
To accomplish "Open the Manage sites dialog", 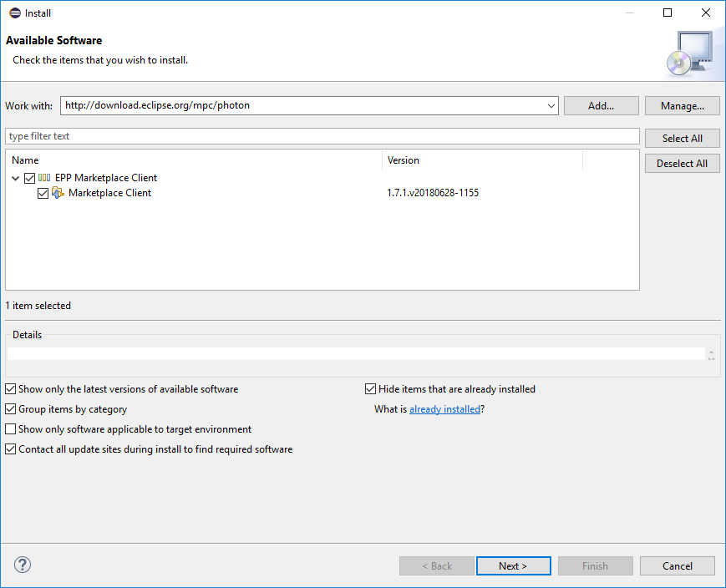I will 682,105.
